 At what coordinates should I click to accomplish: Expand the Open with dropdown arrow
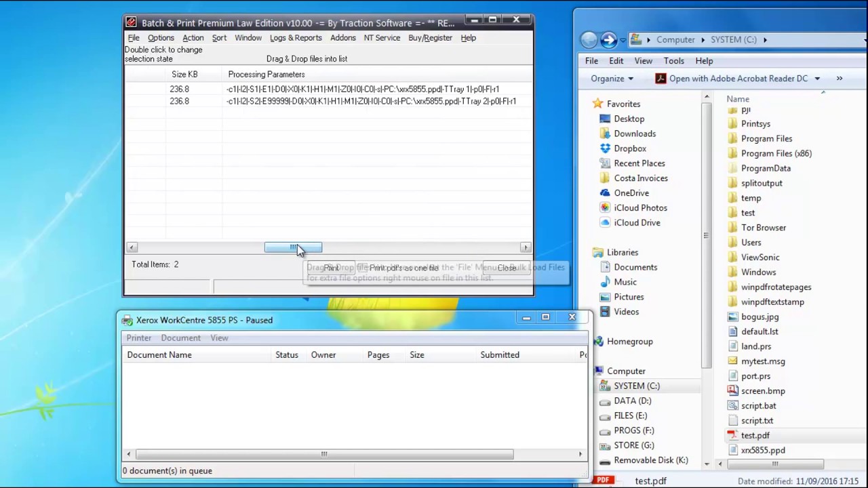(x=817, y=79)
